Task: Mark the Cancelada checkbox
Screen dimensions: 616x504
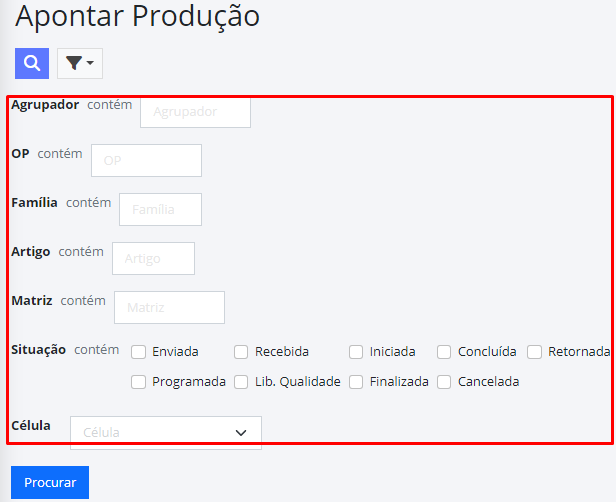Action: pyautogui.click(x=444, y=382)
